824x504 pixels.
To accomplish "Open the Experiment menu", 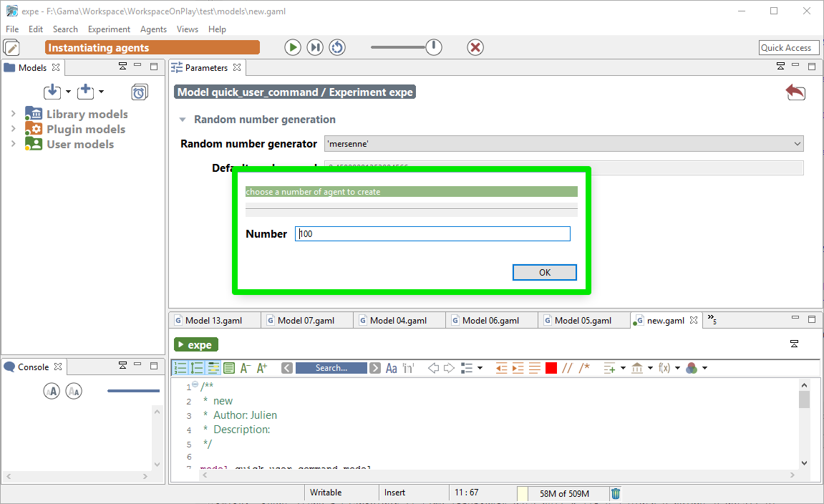I will click(x=109, y=29).
